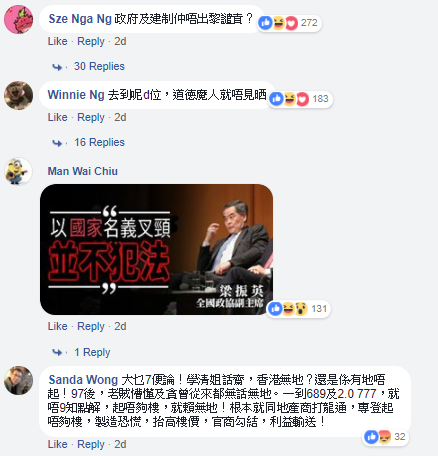Like Sze Nga Ng's comment
The image size is (438, 456).
click(57, 41)
